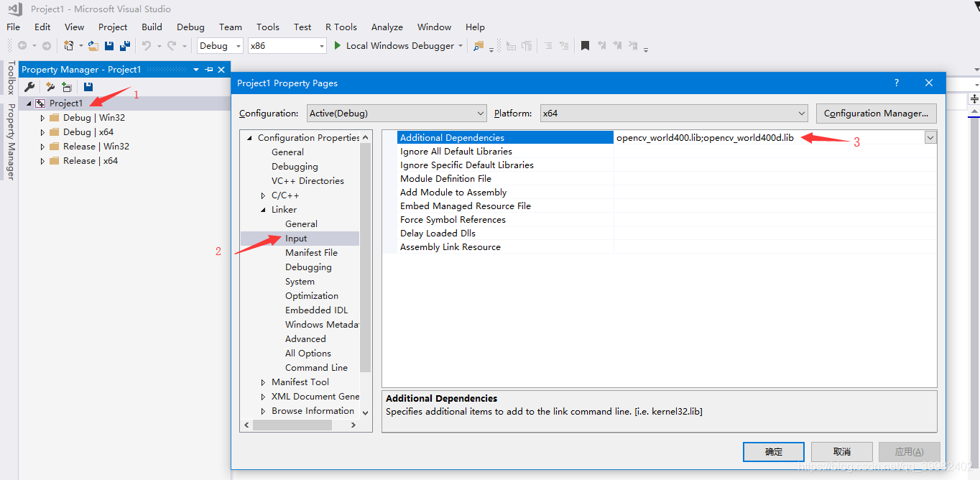This screenshot has width=980, height=480.
Task: Click the New Project toolbar icon
Action: [x=69, y=46]
